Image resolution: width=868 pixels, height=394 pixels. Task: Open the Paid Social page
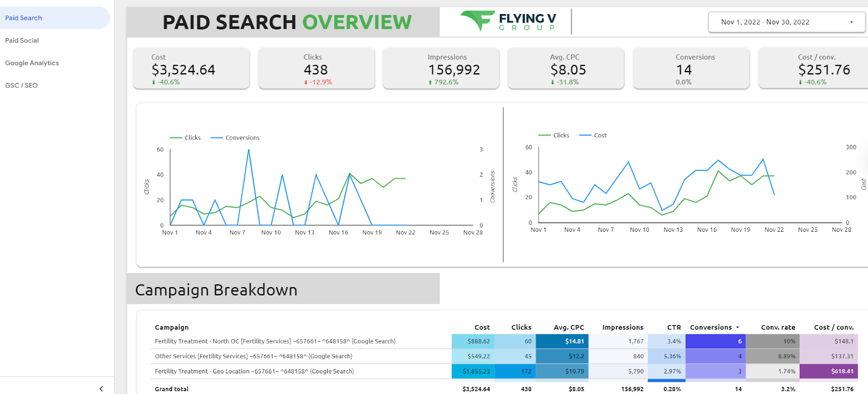(x=22, y=40)
